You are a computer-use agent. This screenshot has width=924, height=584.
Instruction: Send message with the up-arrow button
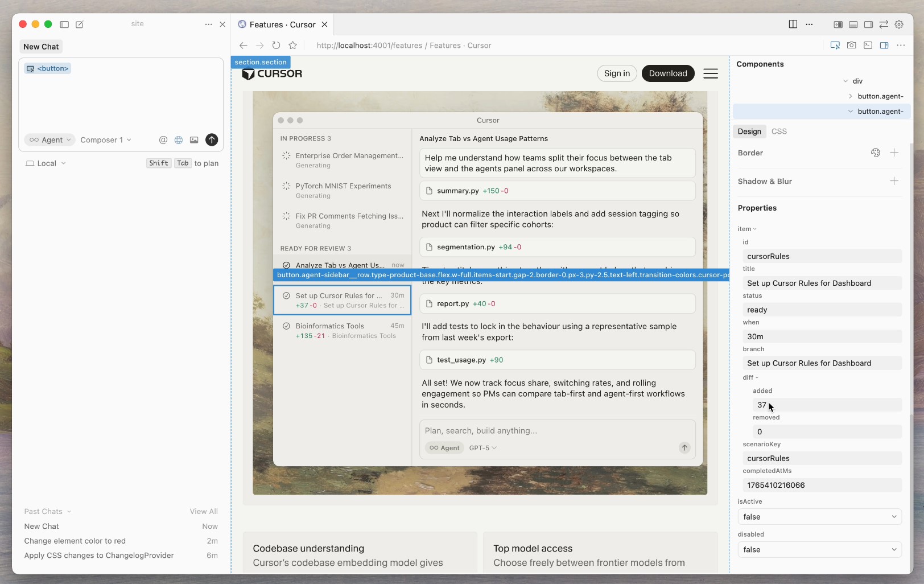click(212, 140)
